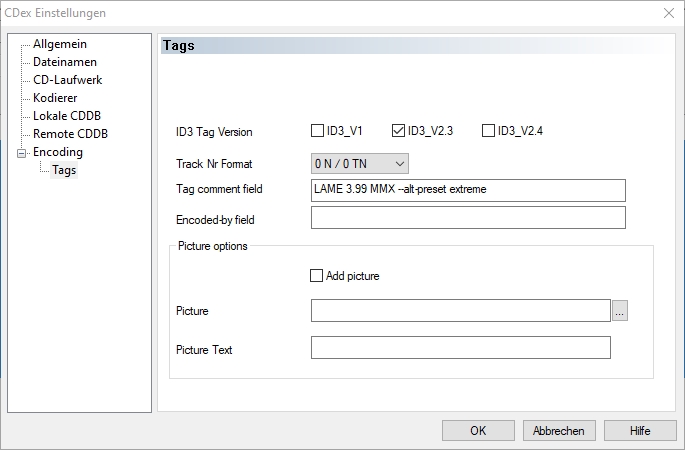Open the Dateinamen settings page
685x450 pixels.
65,62
